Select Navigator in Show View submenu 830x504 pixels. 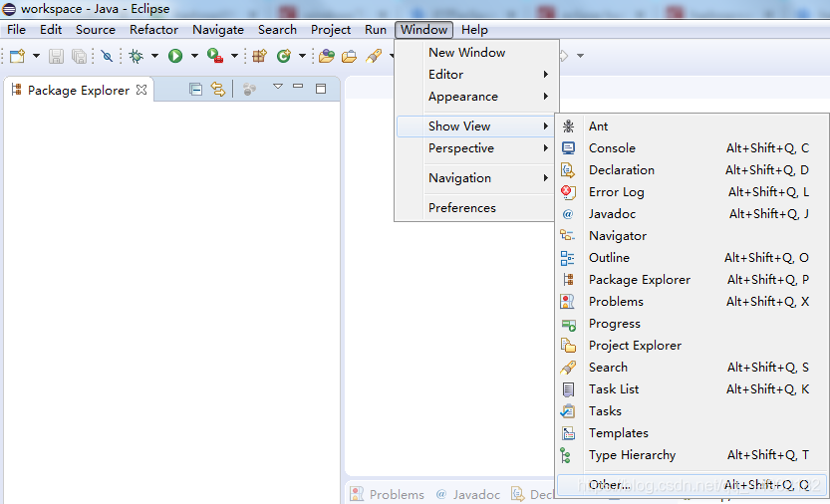click(692, 236)
